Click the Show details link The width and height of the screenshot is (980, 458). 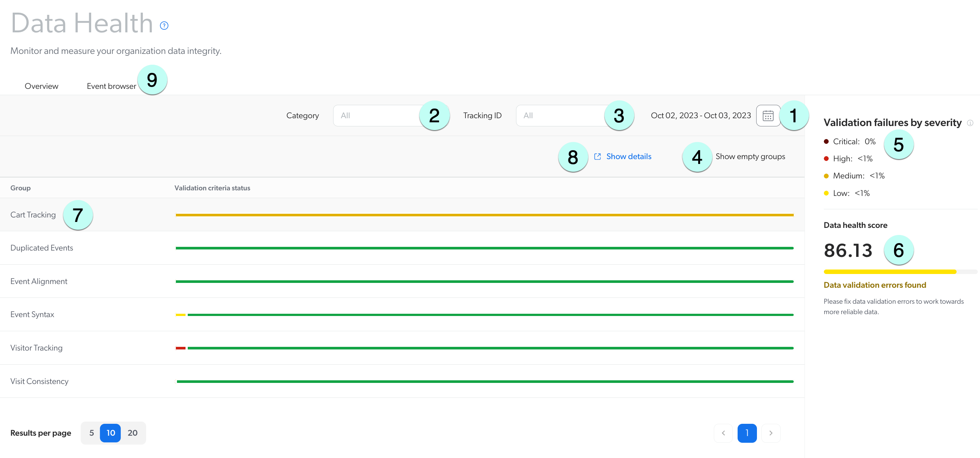(628, 157)
